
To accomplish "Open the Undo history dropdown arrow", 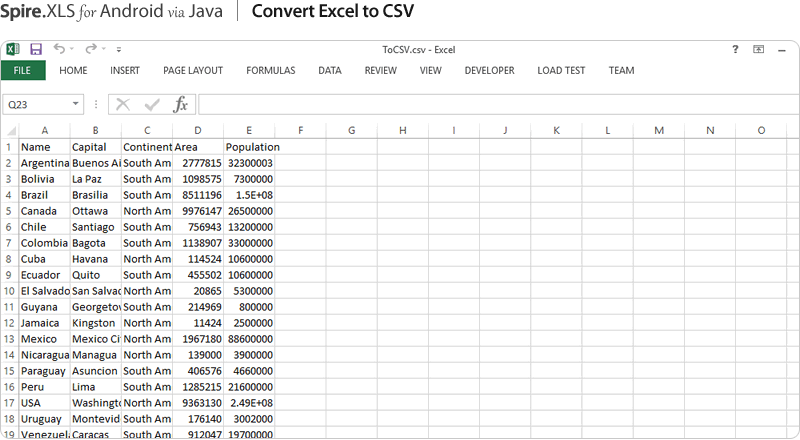I will 73,49.
